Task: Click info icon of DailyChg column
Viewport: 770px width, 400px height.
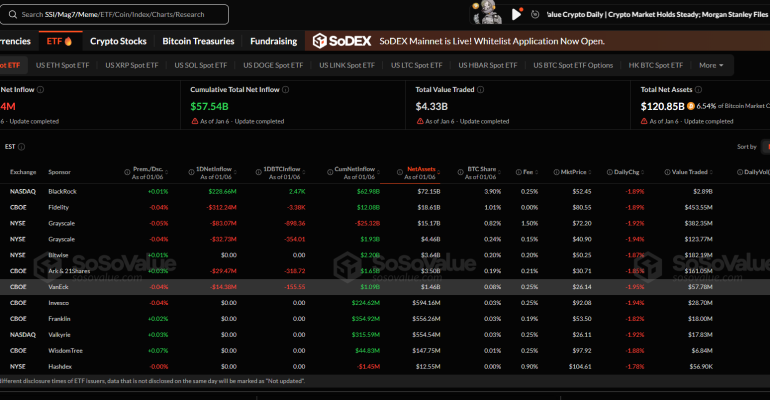Action: [609, 172]
